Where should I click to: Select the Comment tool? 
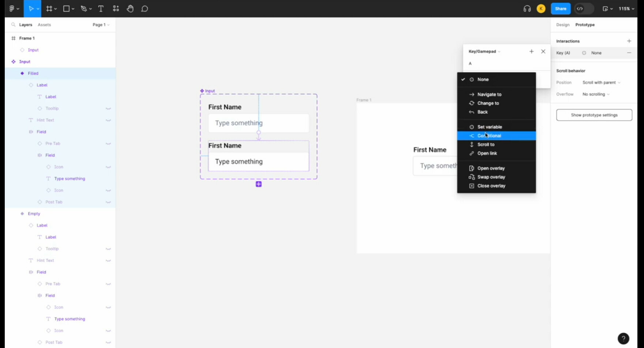pos(145,8)
